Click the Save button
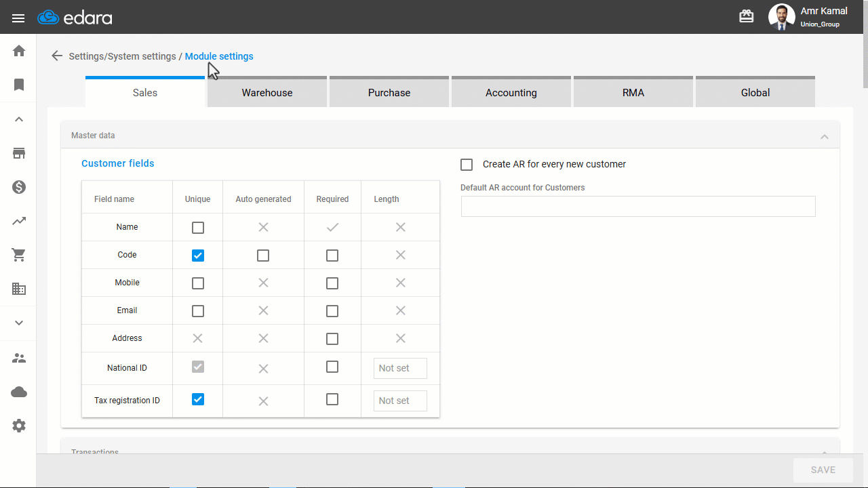 click(x=823, y=470)
